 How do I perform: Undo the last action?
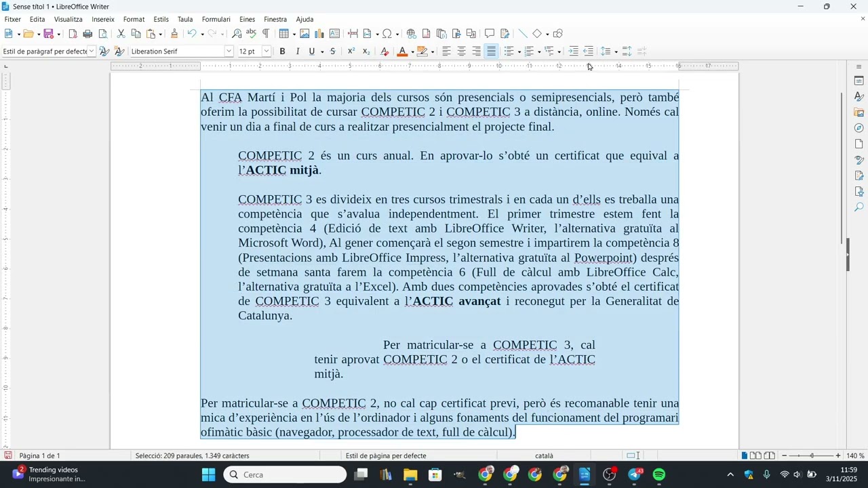pos(192,34)
